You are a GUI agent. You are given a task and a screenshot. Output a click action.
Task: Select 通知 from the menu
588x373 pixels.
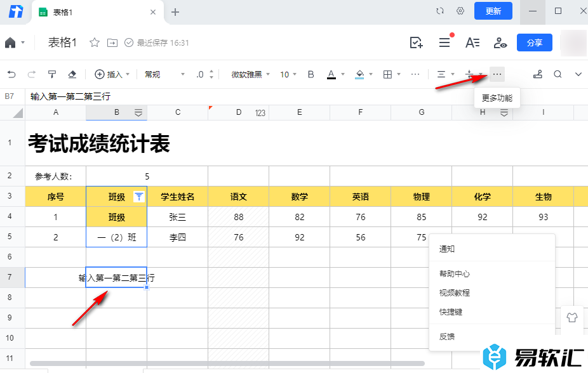click(491, 249)
